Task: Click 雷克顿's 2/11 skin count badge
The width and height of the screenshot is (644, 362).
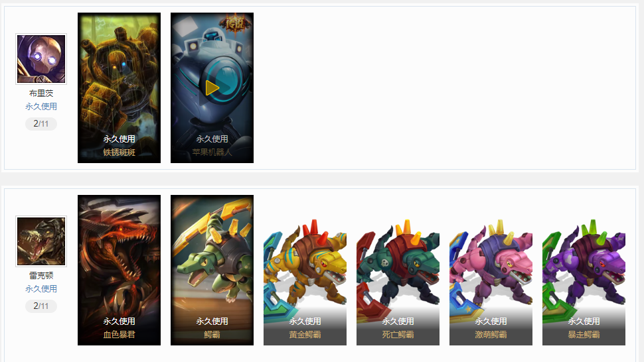Action: (41, 306)
